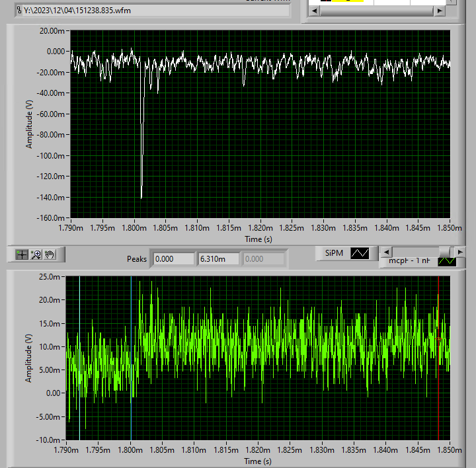Click the yellow highlighted cell in top table
This screenshot has height=468, width=476.
pyautogui.click(x=347, y=1)
